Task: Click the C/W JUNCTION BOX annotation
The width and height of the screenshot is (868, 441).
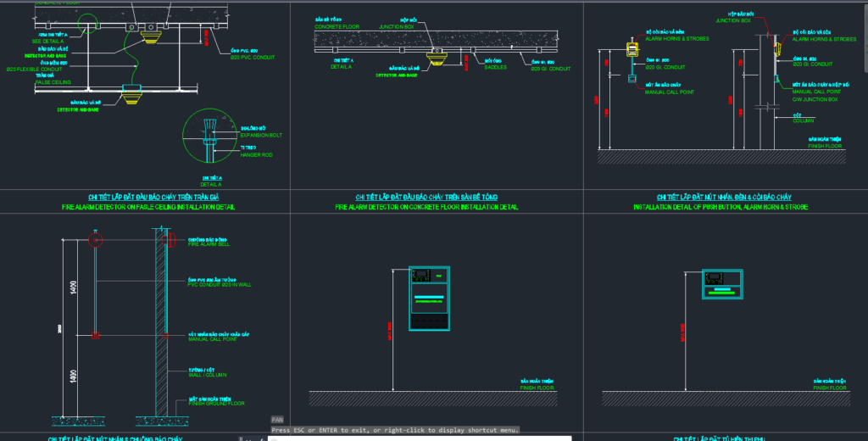Action: [815, 100]
